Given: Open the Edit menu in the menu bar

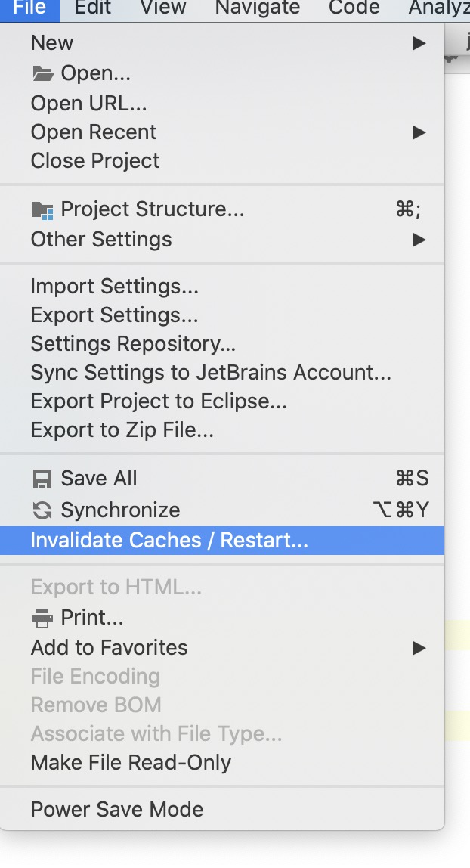Looking at the screenshot, I should [93, 8].
